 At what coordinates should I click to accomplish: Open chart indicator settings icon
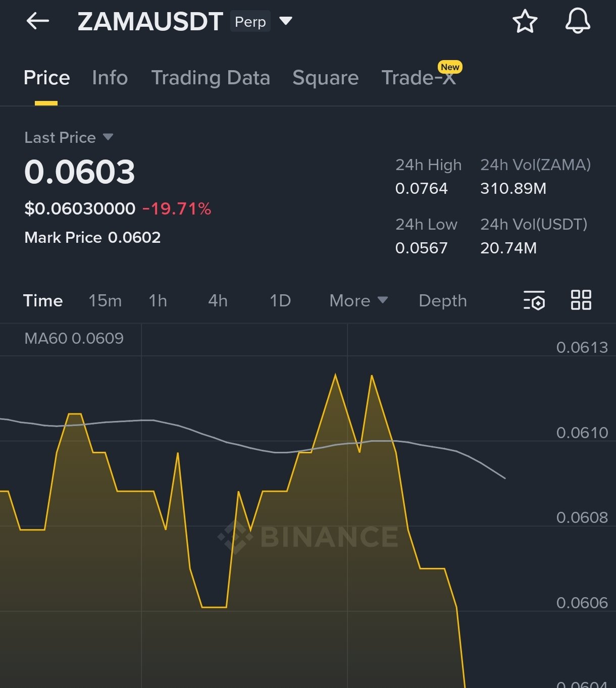534,300
